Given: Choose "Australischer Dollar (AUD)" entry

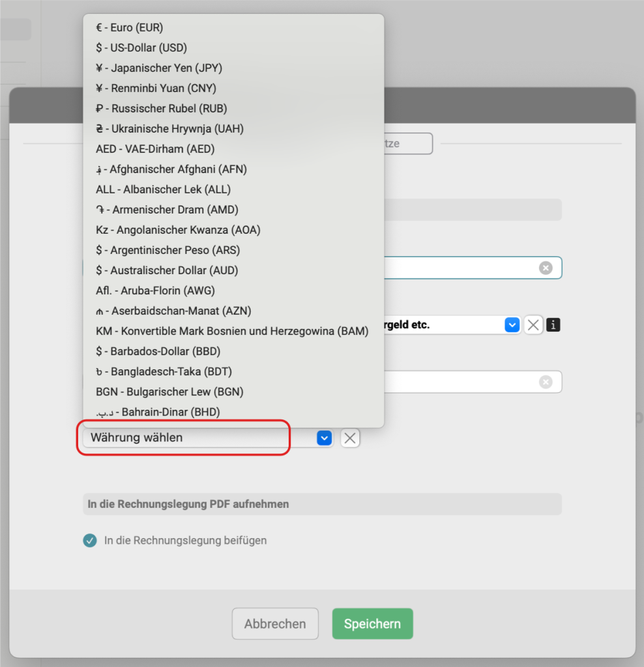Looking at the screenshot, I should point(167,270).
